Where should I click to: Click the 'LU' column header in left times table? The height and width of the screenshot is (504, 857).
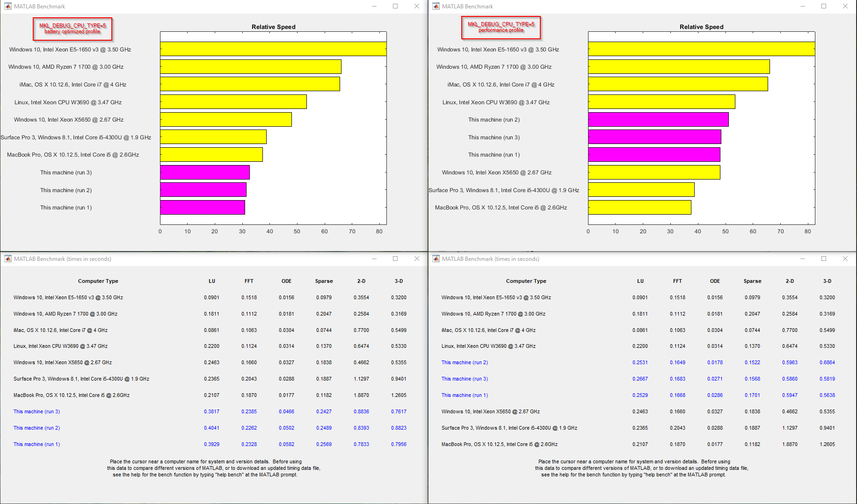click(212, 281)
